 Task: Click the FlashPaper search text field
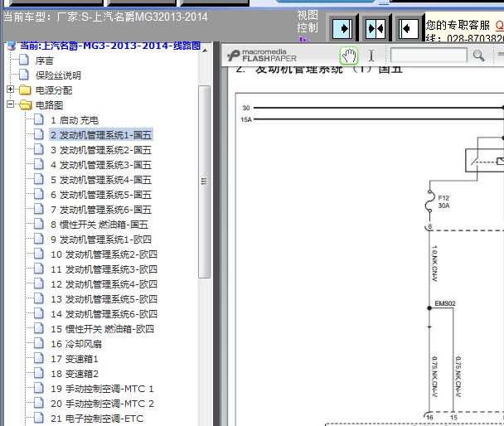429,56
